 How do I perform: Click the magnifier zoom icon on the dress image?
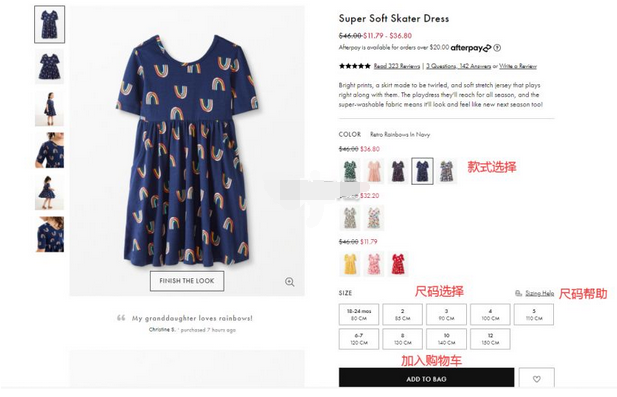click(x=290, y=282)
